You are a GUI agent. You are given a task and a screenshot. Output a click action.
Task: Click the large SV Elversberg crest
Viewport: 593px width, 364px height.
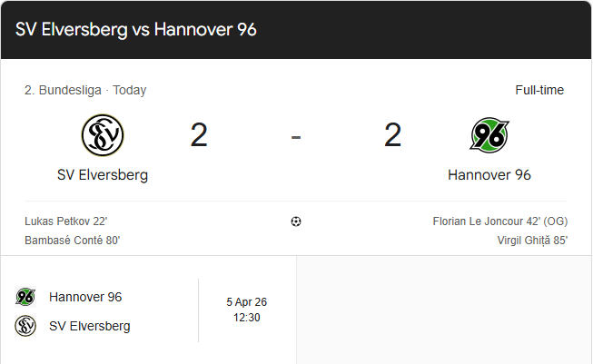click(102, 136)
